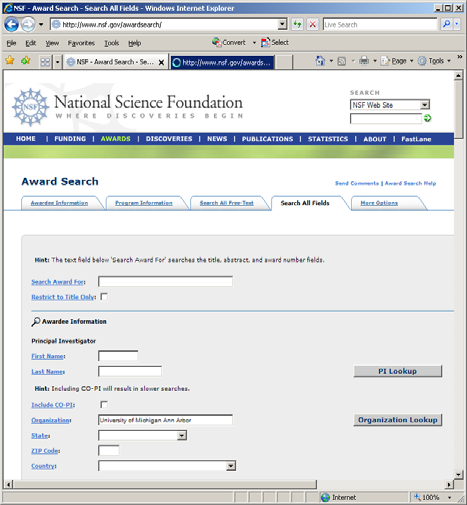Click the Favorites Center star icon

pos(10,61)
